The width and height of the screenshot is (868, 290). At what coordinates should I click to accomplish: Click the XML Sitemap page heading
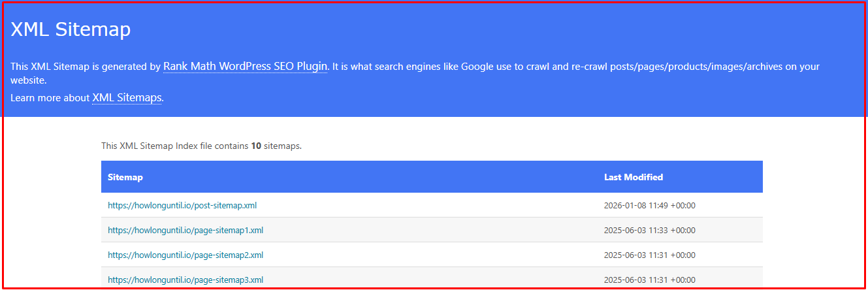point(71,29)
